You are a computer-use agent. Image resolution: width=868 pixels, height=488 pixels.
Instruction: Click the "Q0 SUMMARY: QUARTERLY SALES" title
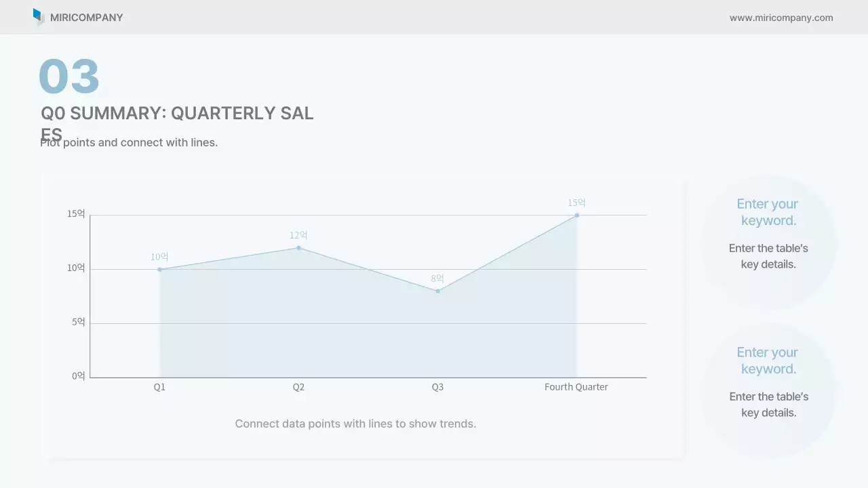click(x=177, y=114)
